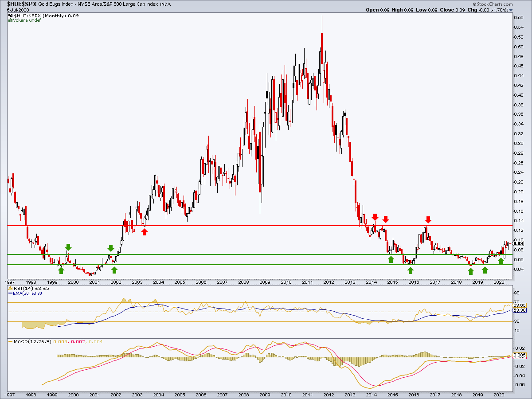Click the green up-arrow marker near 2020

(501, 261)
